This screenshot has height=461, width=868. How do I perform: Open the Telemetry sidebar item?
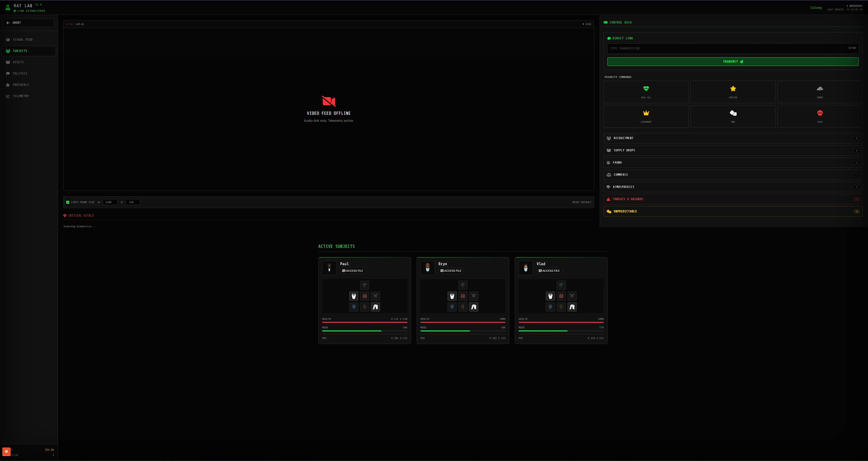pos(21,96)
